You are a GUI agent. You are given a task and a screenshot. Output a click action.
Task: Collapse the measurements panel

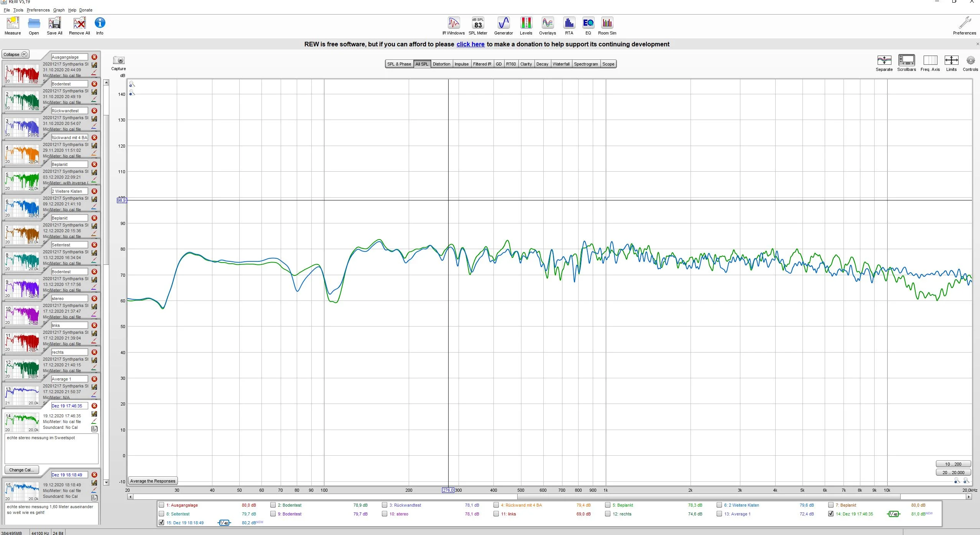tap(15, 54)
